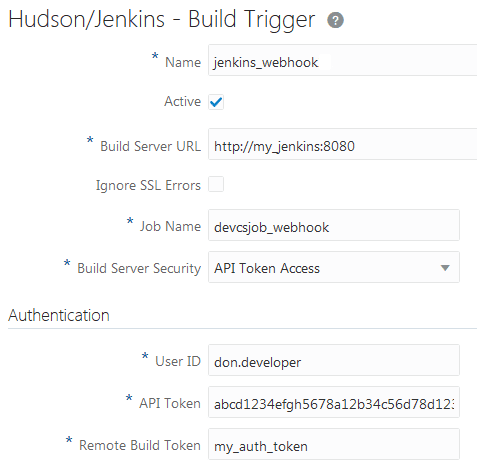The image size is (477, 473).
Task: Click the Build Server Security label
Action: (139, 269)
